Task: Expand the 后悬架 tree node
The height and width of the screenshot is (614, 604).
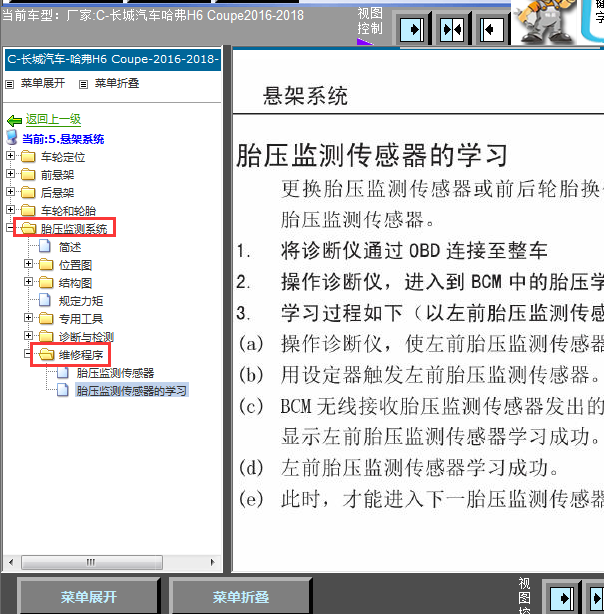Action: point(11,191)
